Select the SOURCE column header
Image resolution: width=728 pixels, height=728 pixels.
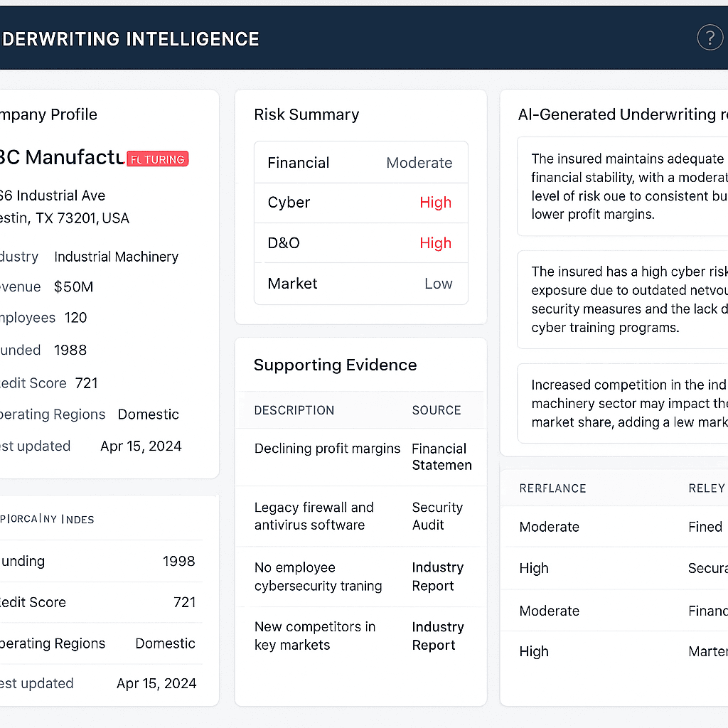[436, 410]
